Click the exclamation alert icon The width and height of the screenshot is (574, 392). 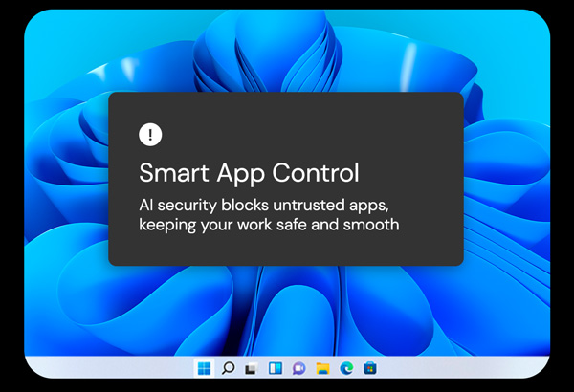pyautogui.click(x=150, y=134)
